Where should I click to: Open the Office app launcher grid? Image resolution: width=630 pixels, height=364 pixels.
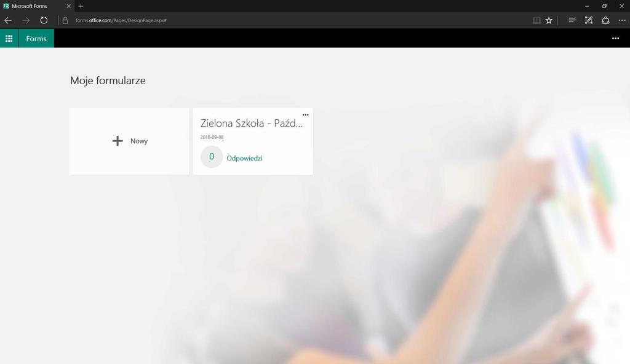tap(9, 39)
